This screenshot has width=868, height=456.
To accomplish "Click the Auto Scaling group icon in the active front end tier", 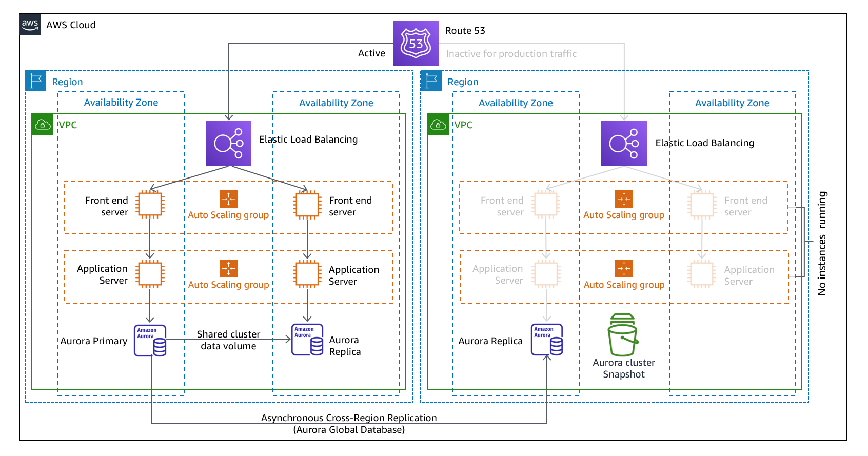I will (228, 199).
